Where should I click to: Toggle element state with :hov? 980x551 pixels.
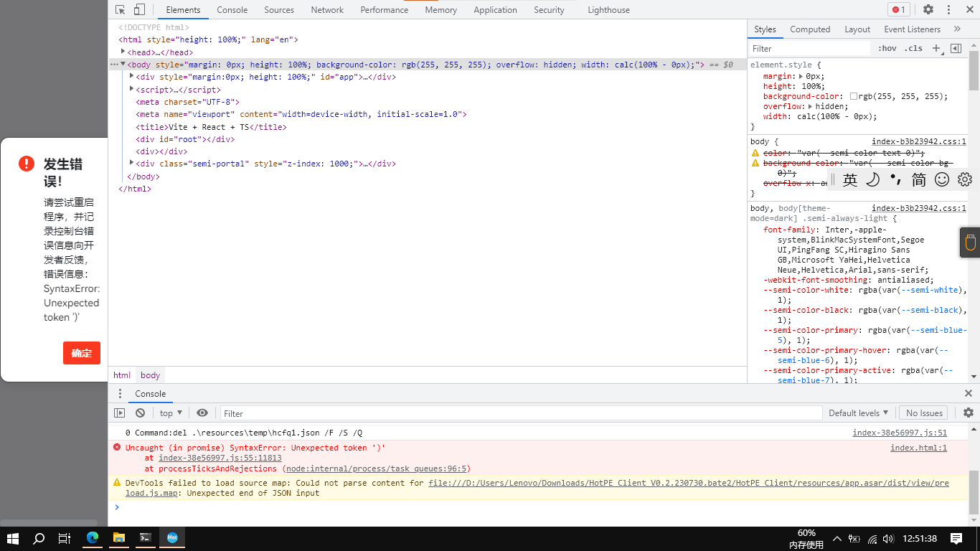887,48
